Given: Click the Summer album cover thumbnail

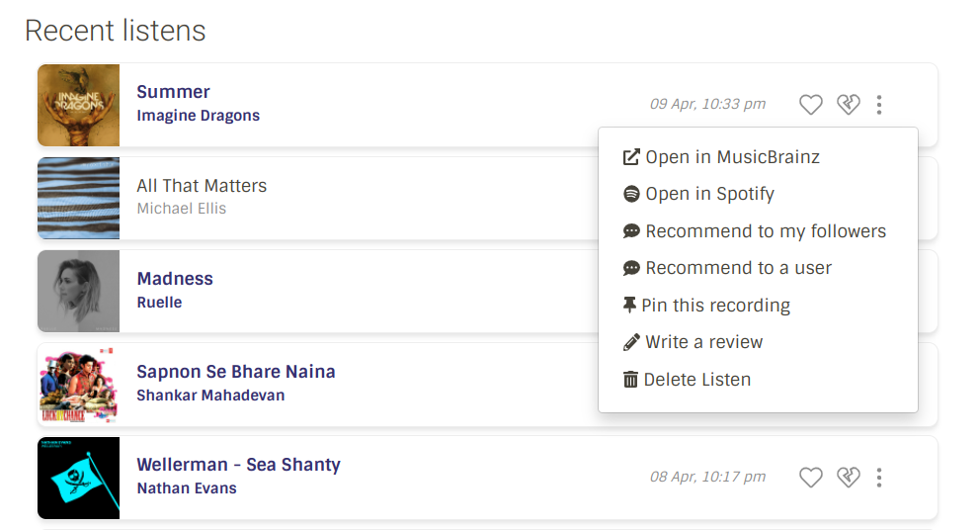Looking at the screenshot, I should pos(78,105).
